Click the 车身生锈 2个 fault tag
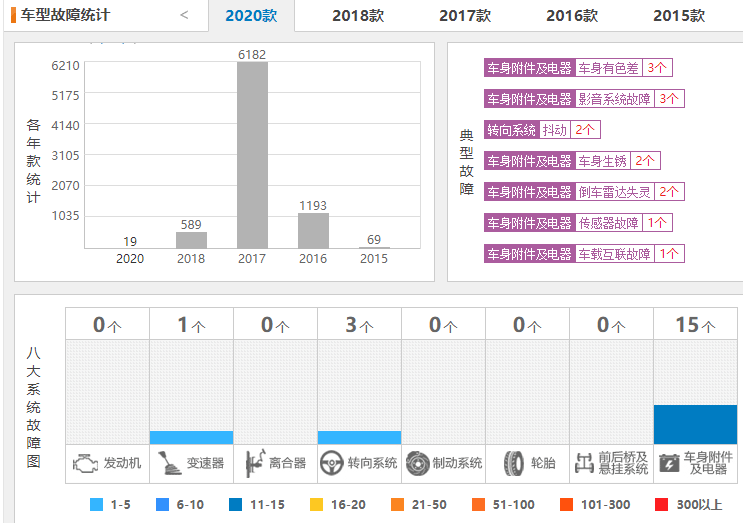Screen dimensions: 743x523 [572, 161]
